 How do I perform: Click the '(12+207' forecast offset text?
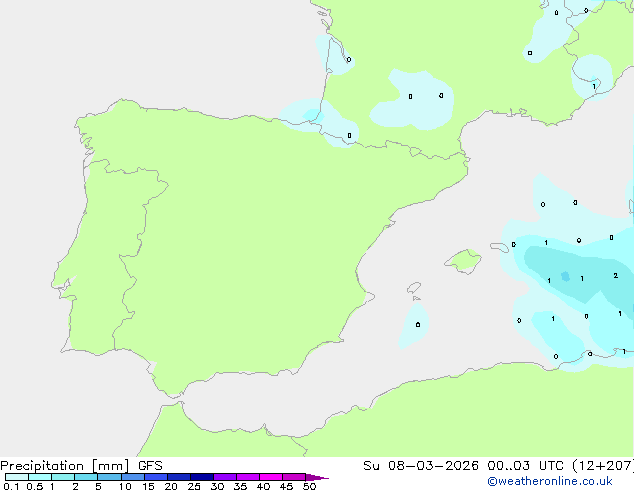[x=603, y=466]
